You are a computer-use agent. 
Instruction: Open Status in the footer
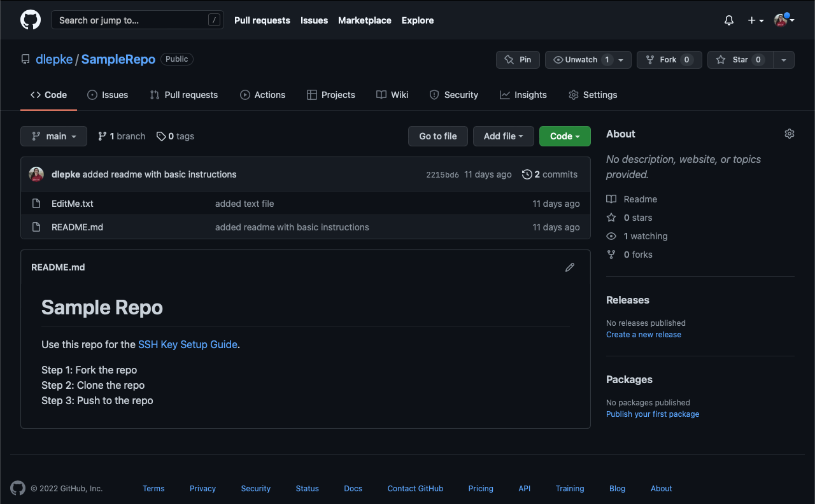(x=307, y=489)
